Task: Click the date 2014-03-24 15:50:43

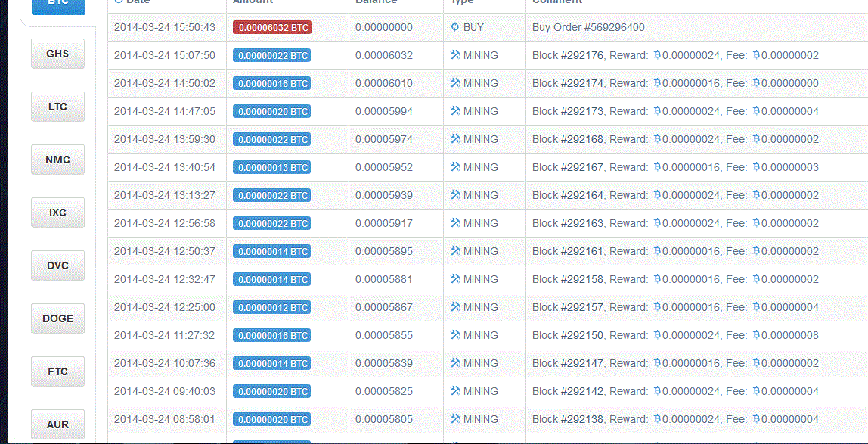Action: [164, 28]
